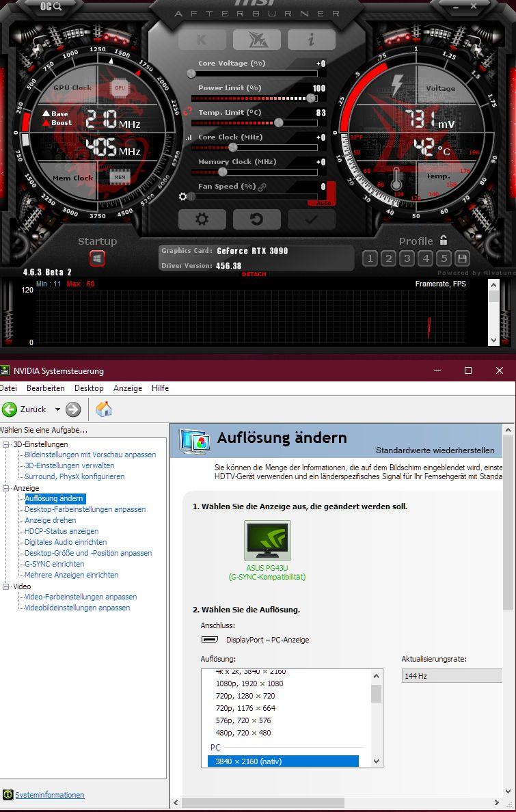Open the Anzeige menu
Image resolution: width=516 pixels, height=812 pixels.
(127, 388)
